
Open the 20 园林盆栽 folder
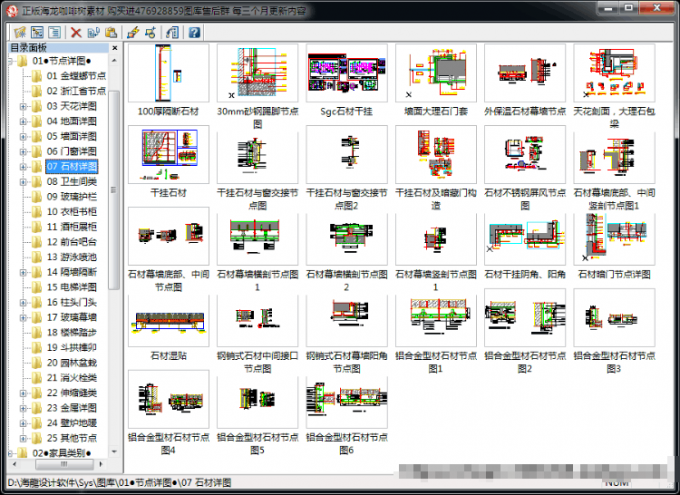click(x=72, y=363)
